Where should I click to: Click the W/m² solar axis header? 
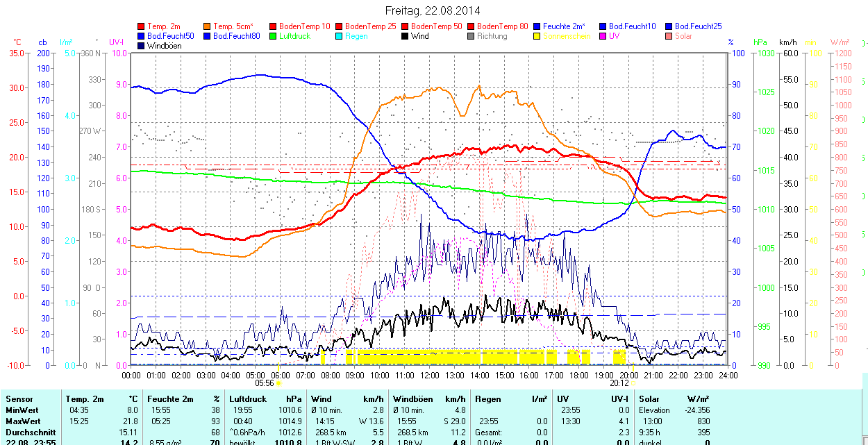[x=840, y=42]
